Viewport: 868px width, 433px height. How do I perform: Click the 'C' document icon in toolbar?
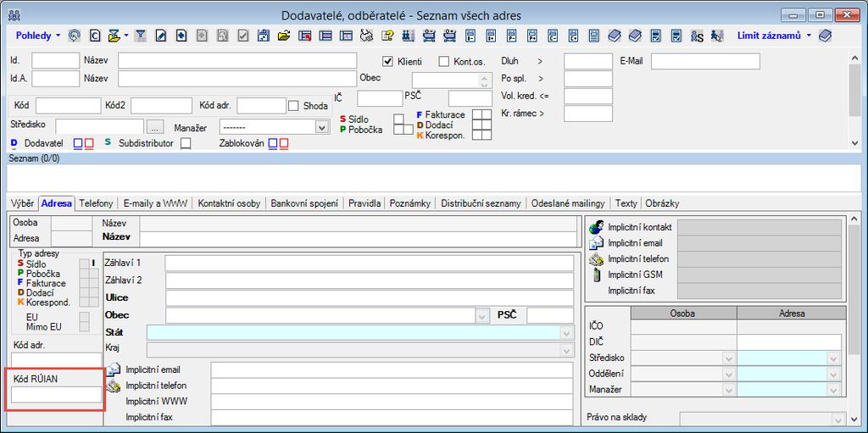95,36
